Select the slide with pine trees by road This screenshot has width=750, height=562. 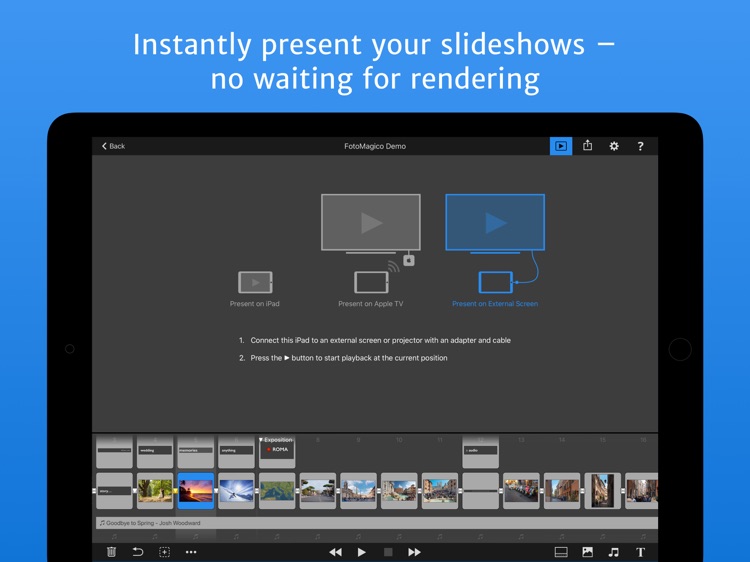click(x=318, y=491)
